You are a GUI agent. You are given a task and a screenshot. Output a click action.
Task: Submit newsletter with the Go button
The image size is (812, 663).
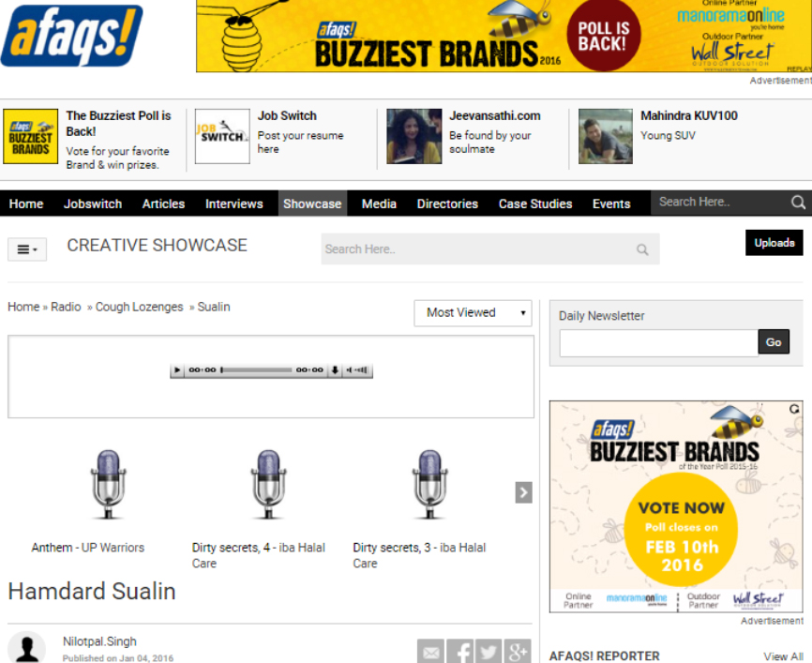pyautogui.click(x=774, y=342)
